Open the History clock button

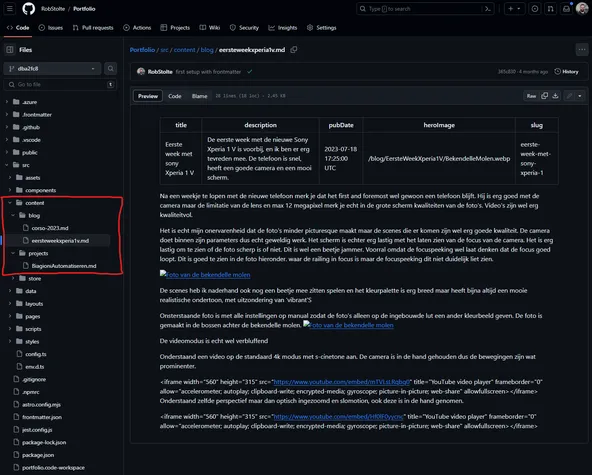pyautogui.click(x=566, y=71)
